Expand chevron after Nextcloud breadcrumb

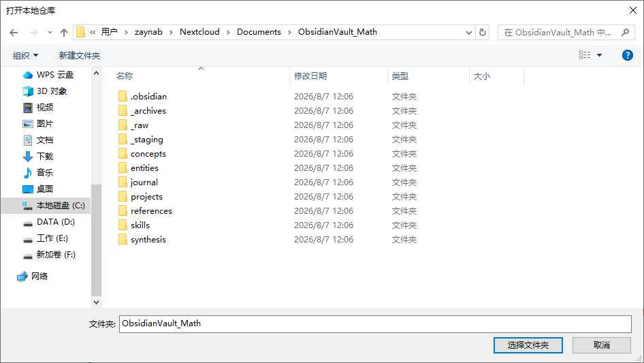click(228, 32)
